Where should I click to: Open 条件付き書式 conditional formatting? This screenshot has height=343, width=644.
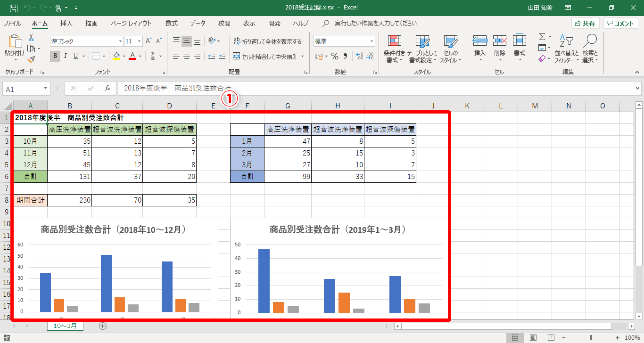point(394,49)
